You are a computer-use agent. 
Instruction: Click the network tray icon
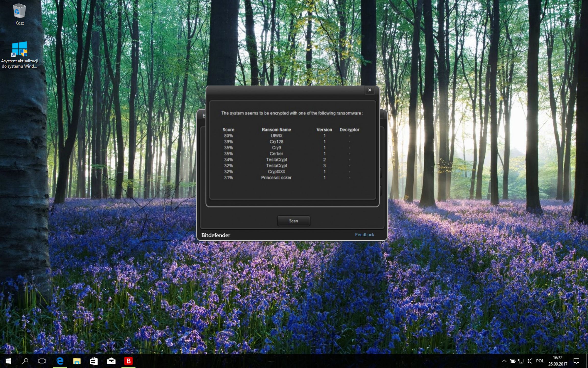(x=521, y=361)
